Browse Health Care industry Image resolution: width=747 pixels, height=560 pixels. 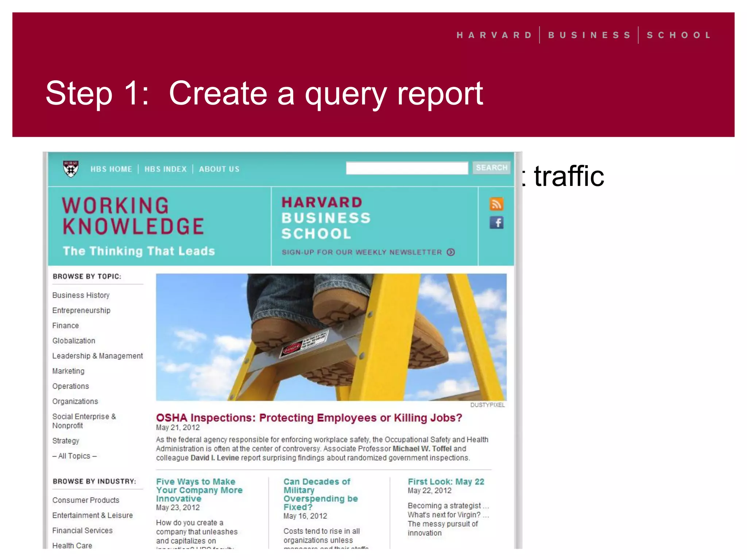[72, 545]
